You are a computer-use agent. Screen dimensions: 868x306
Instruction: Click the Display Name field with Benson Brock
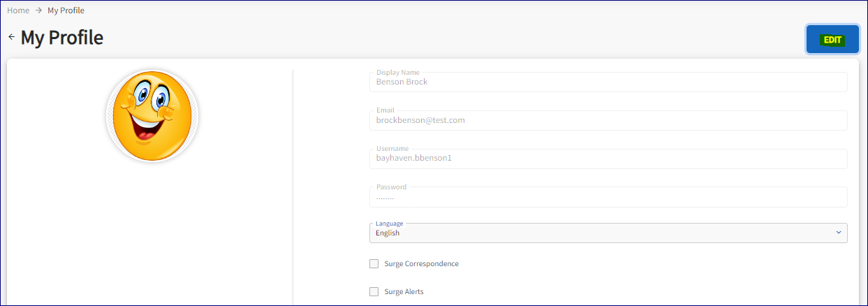[608, 82]
